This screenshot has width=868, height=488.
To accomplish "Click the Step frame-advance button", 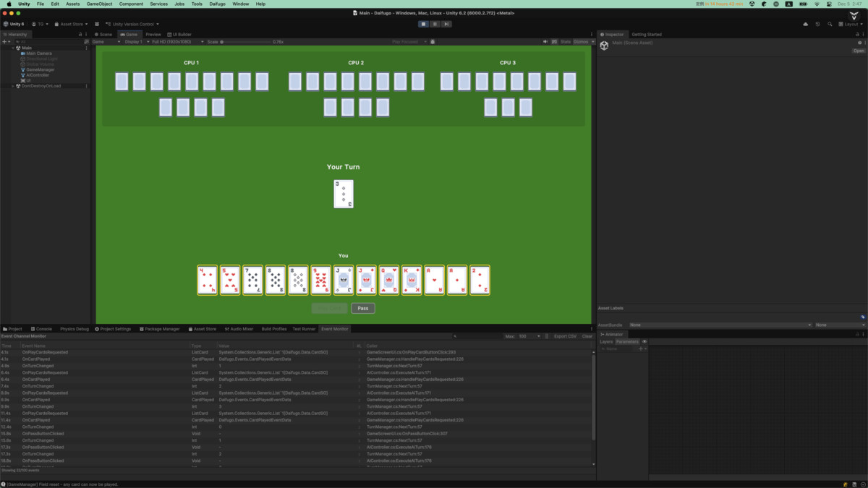I will point(448,24).
